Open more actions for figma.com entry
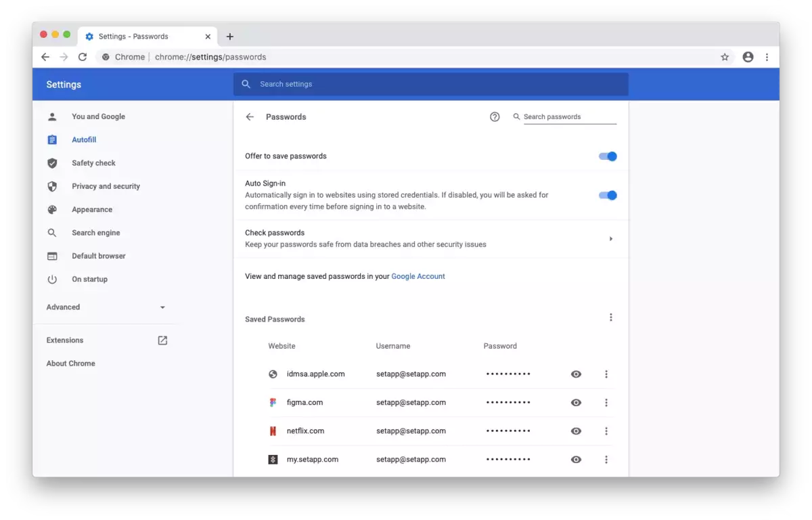The height and width of the screenshot is (520, 812). pos(606,403)
